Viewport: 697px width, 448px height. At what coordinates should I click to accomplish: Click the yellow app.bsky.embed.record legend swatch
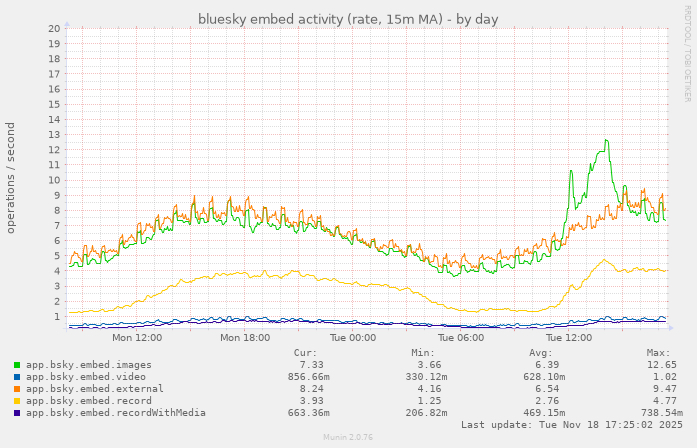point(17,401)
